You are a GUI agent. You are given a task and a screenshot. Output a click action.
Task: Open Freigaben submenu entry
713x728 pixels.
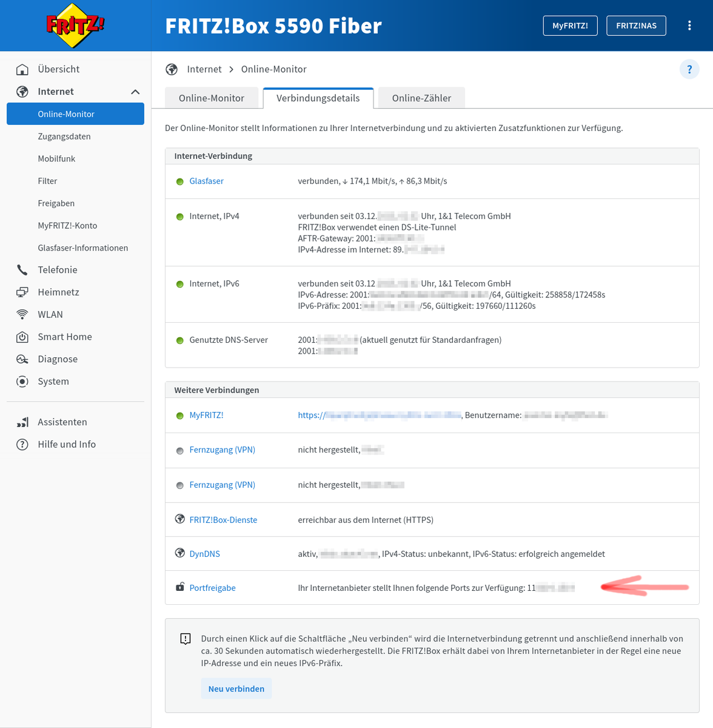pos(56,203)
